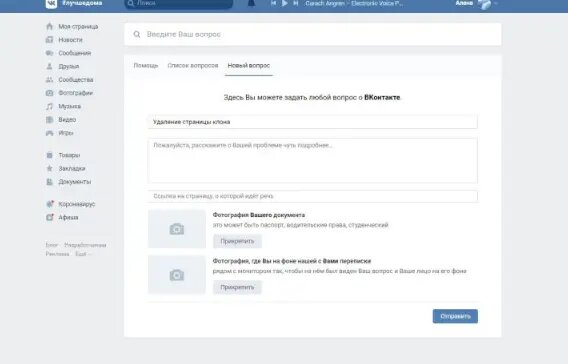Open the notifications bell in the header
Screen dimensions: 568x364
point(251,3)
